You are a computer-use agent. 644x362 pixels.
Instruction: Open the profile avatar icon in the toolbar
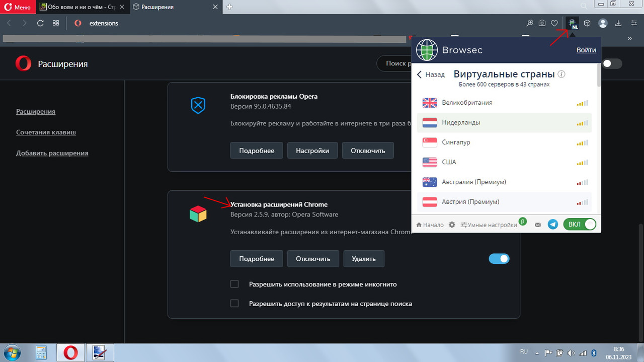click(603, 23)
